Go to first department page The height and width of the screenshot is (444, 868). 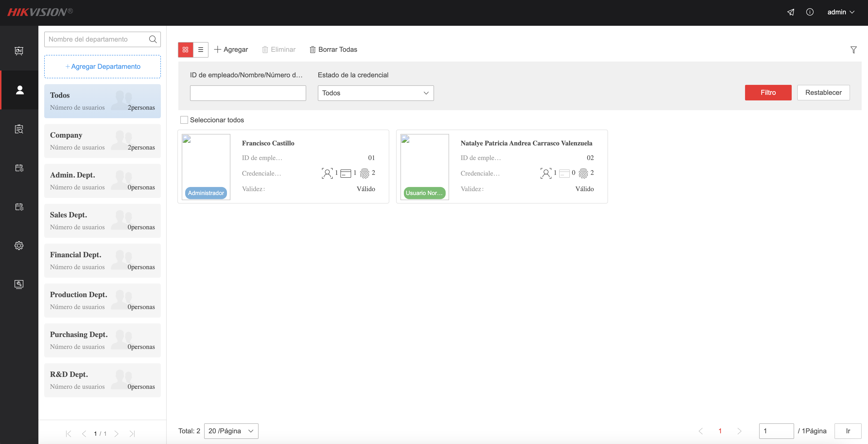click(68, 434)
